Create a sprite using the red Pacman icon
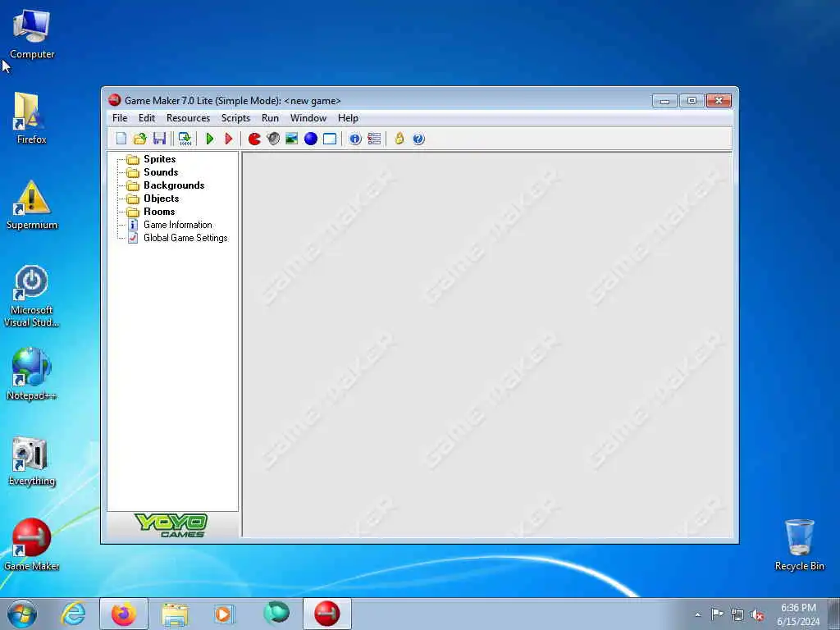 coord(254,139)
